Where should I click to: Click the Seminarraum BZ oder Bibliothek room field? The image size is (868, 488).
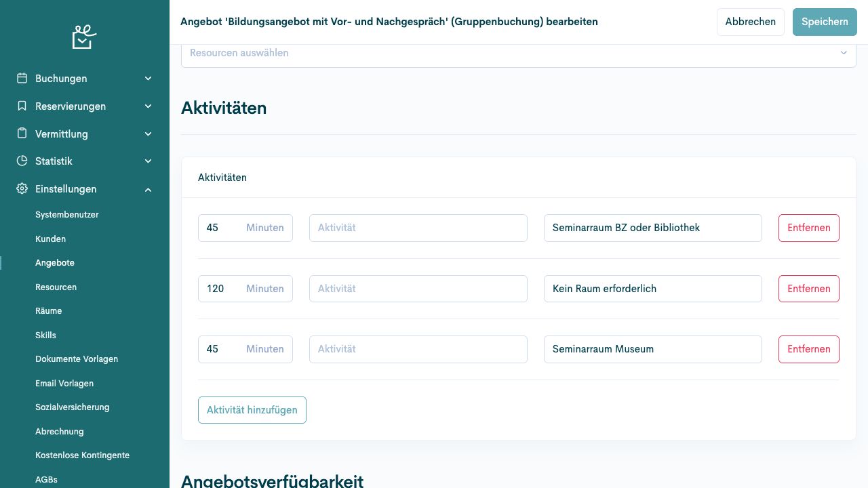tap(653, 228)
